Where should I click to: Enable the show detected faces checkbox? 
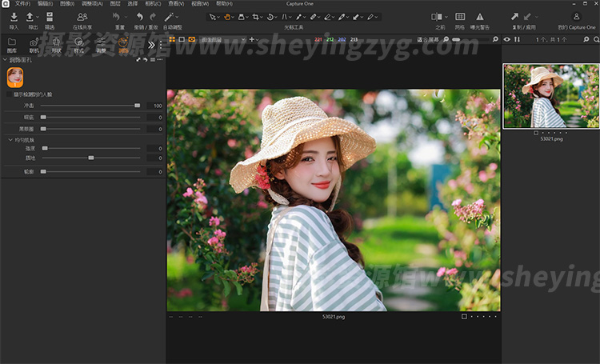(x=9, y=94)
